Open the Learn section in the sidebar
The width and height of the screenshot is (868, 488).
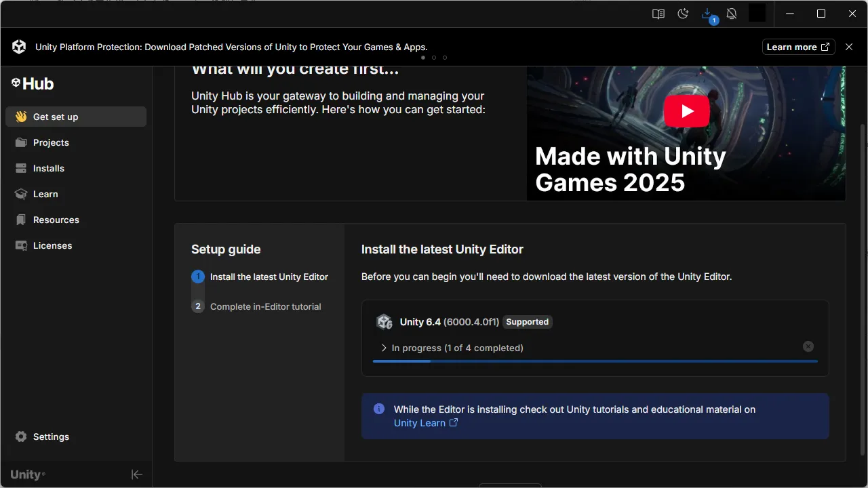pyautogui.click(x=45, y=194)
